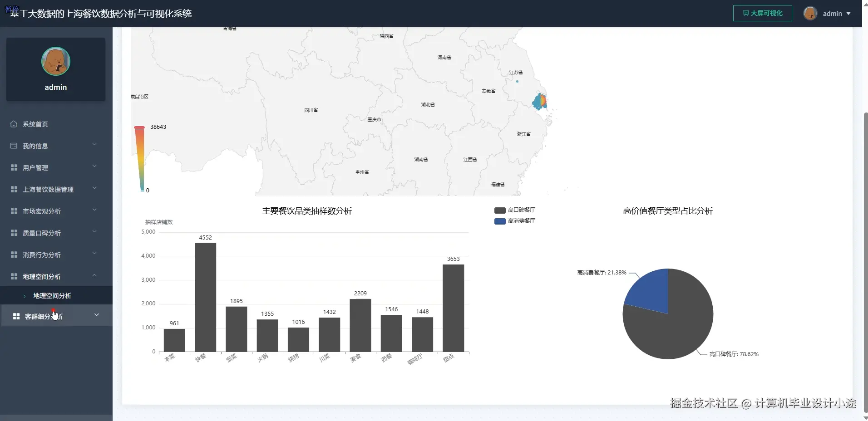Click the map color scale gradient bar
Image resolution: width=868 pixels, height=421 pixels.
tap(139, 159)
